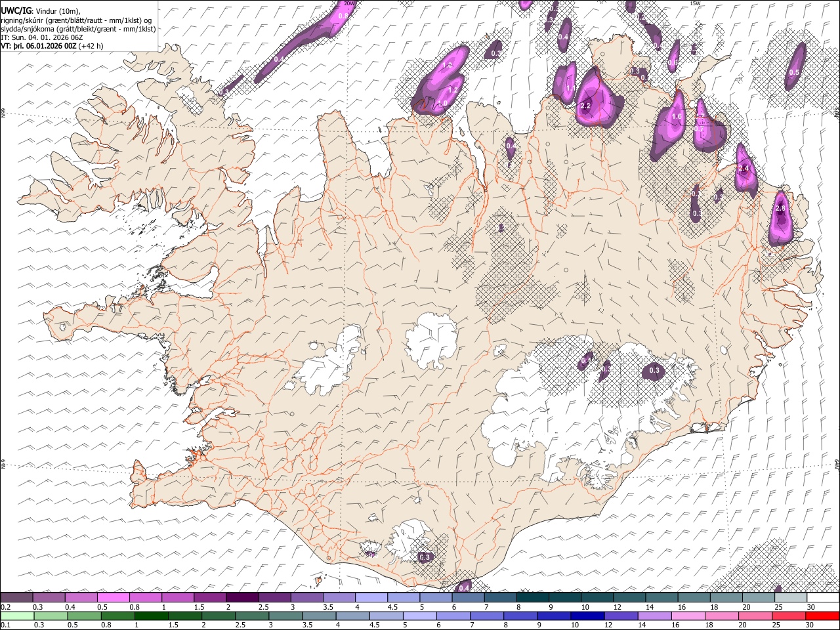The image size is (840, 630).
Task: Pick light gray upper swatch between 25 and 30
Action: pyautogui.click(x=790, y=597)
